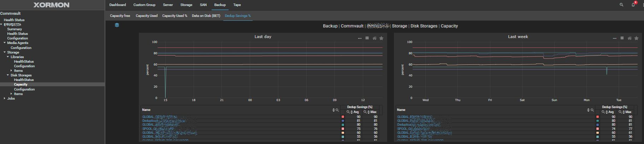Click the home icon on Last week chart

[x=629, y=38]
